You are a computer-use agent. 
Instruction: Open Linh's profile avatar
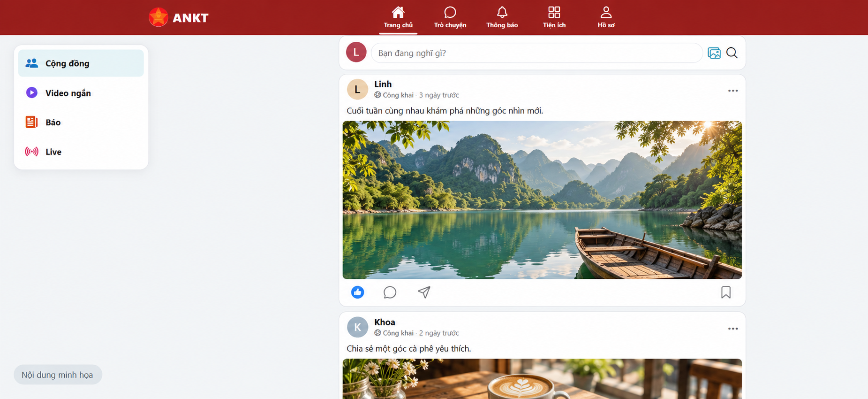click(357, 89)
